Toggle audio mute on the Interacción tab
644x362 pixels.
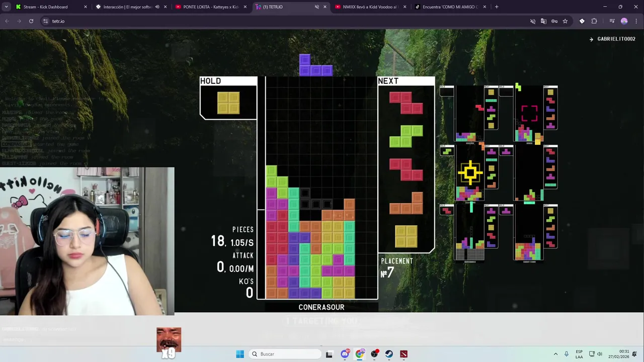coord(157,7)
